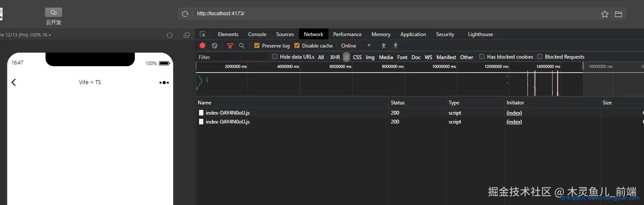Click the 8000000 ms timeline marker
Screen dimensions: 644x205
(x=392, y=67)
